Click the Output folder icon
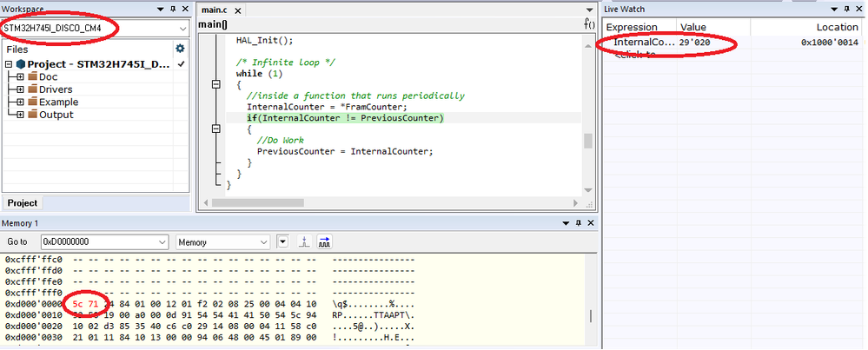This screenshot has width=868, height=350. click(32, 115)
